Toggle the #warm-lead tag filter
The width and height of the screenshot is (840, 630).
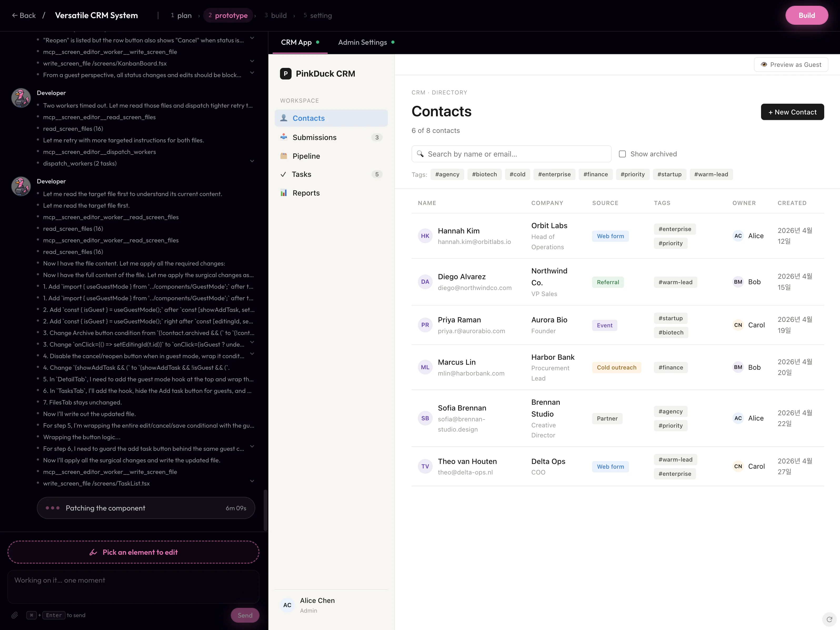click(x=711, y=174)
